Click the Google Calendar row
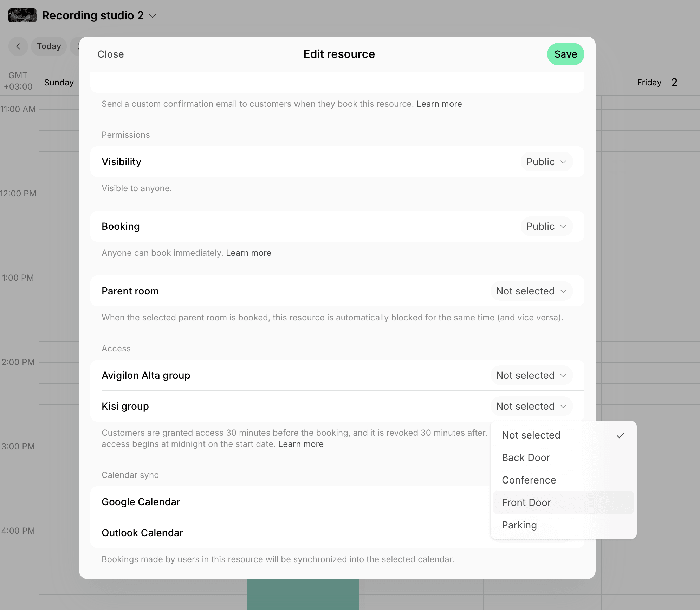700x610 pixels. click(x=337, y=502)
